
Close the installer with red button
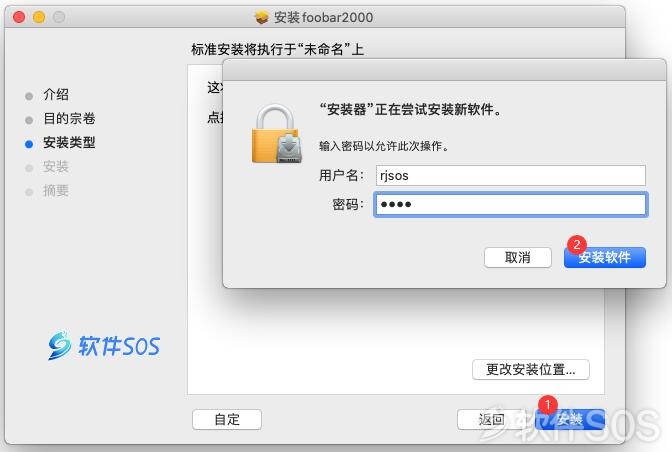pyautogui.click(x=19, y=17)
